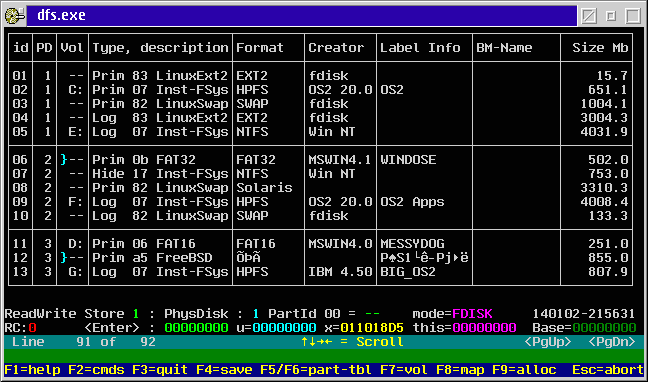
Task: Click the maximize window button
Action: click(633, 16)
